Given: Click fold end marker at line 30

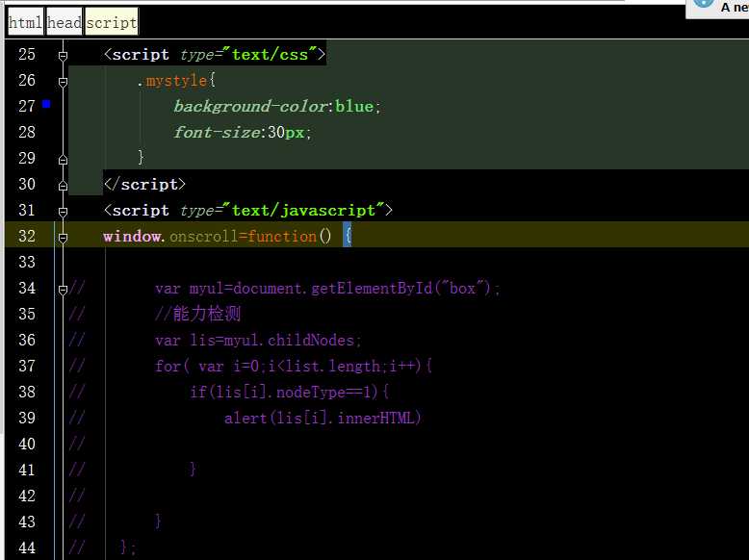Looking at the screenshot, I should pos(63,186).
